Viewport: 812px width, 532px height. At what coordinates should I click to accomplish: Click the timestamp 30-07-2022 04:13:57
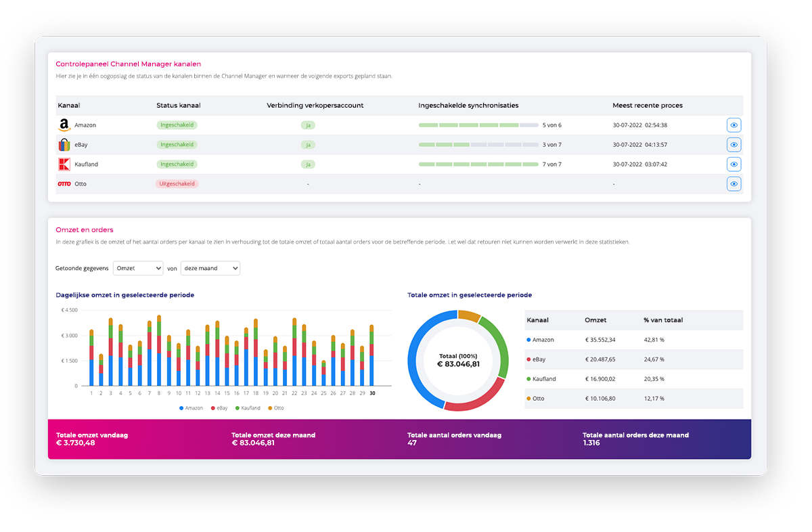click(640, 145)
